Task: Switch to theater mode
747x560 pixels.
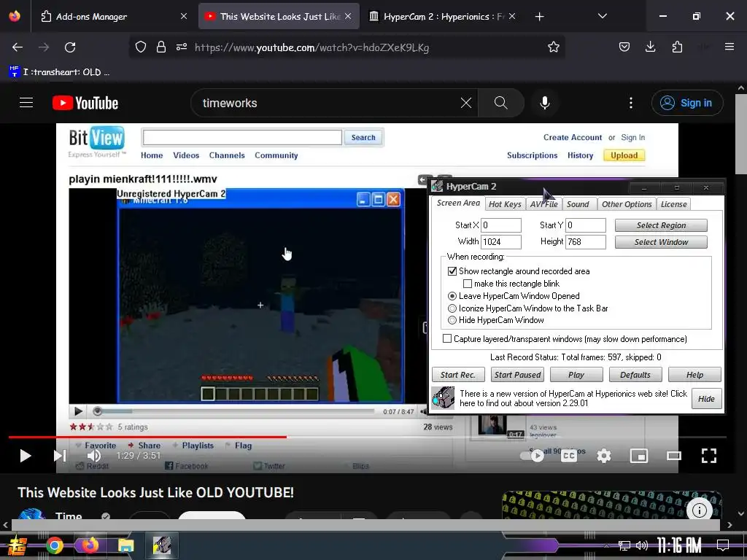Action: pyautogui.click(x=673, y=456)
